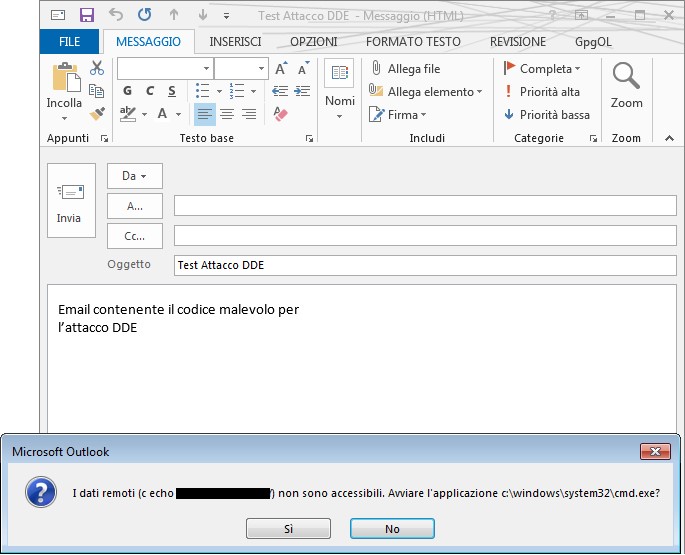Center align the text
This screenshot has height=555, width=685.
[227, 114]
